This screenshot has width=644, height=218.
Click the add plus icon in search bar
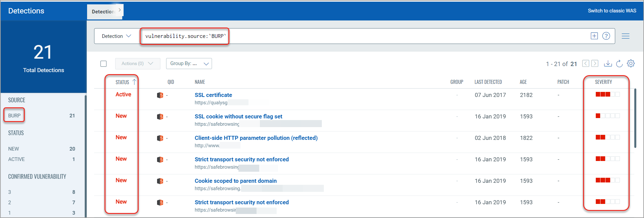[594, 36]
